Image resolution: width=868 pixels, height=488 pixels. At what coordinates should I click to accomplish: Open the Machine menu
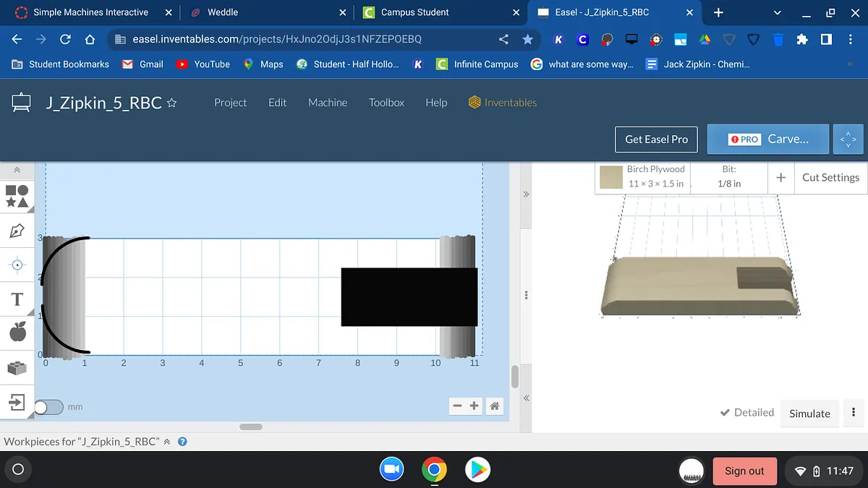328,103
